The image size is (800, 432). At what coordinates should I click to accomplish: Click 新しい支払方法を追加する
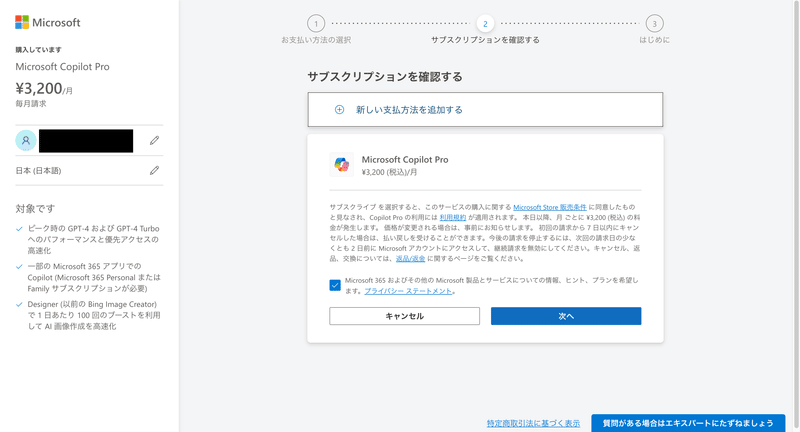click(x=485, y=110)
